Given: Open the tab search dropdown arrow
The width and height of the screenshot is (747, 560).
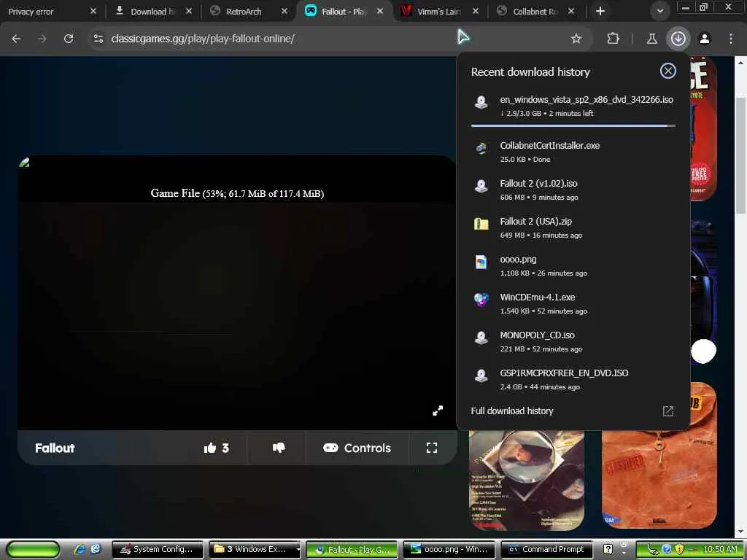Looking at the screenshot, I should pyautogui.click(x=659, y=11).
